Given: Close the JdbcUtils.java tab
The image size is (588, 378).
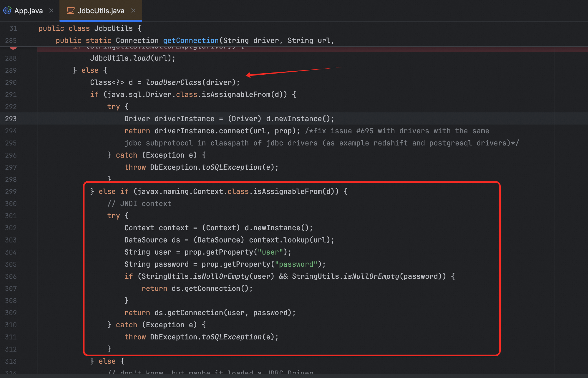Looking at the screenshot, I should tap(133, 11).
